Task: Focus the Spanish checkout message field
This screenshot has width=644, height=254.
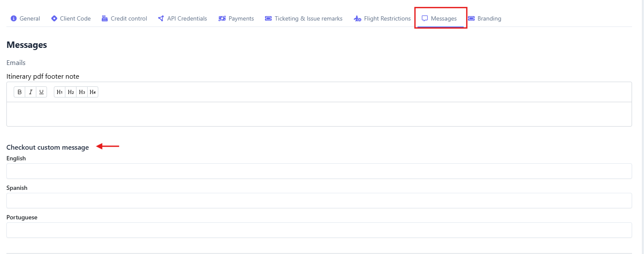Action: pyautogui.click(x=319, y=201)
